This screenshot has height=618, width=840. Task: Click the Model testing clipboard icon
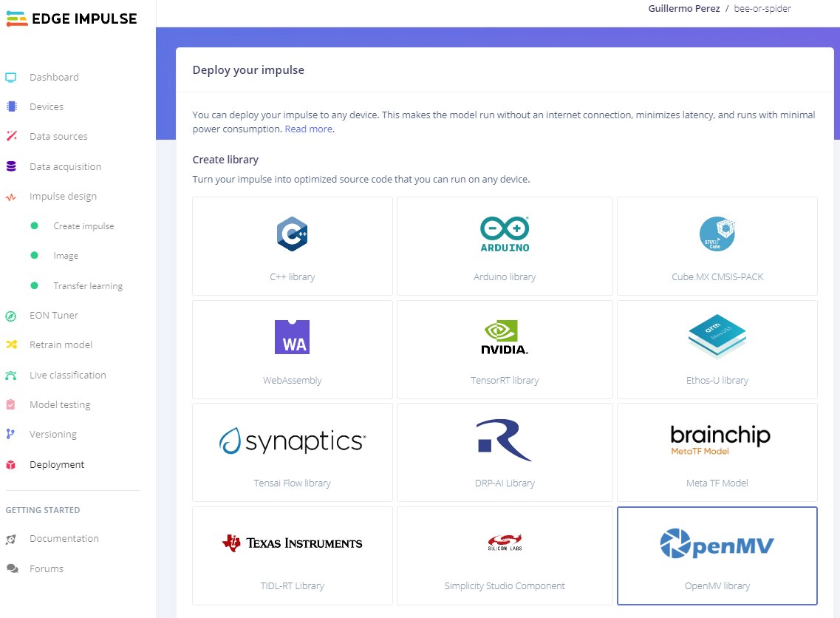[x=11, y=404]
